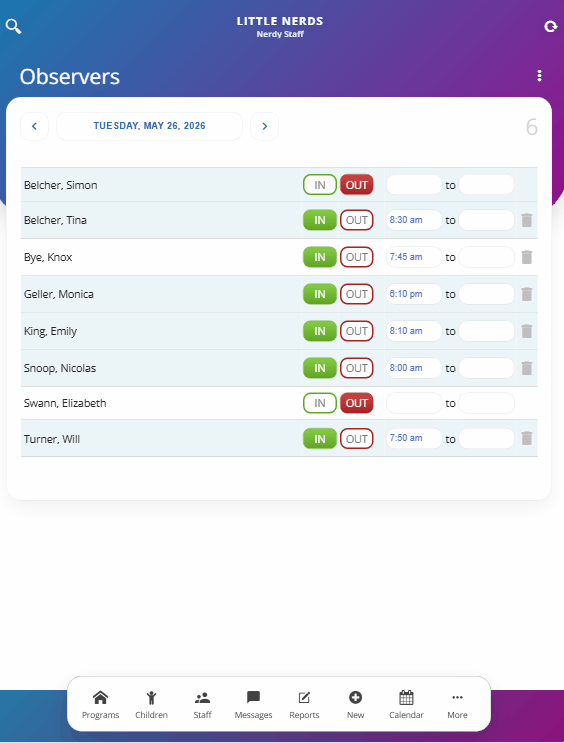Mark Simon Belcher as IN

click(x=320, y=185)
